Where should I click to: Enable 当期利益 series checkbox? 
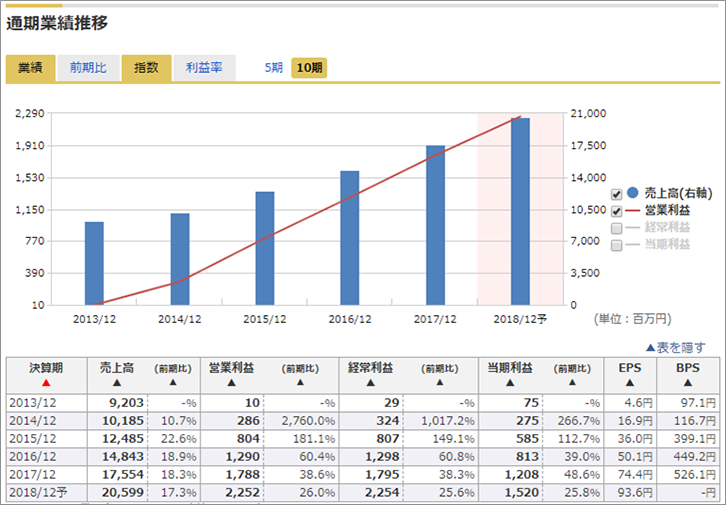(616, 245)
